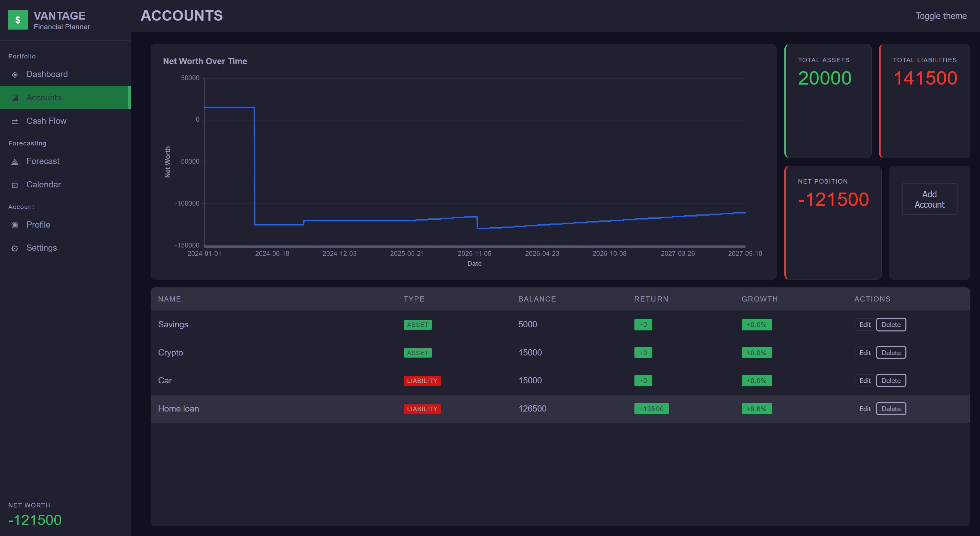This screenshot has width=980, height=536.
Task: Click the Car LIABILITY type badge
Action: tap(422, 381)
